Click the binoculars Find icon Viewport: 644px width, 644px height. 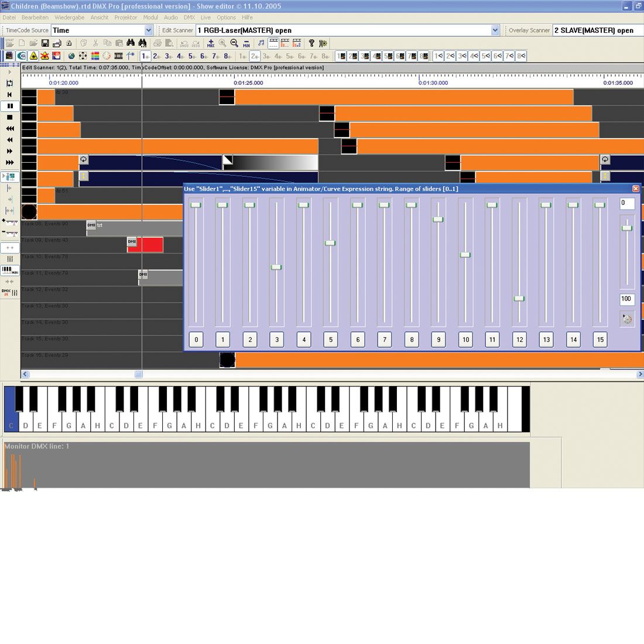tap(131, 43)
